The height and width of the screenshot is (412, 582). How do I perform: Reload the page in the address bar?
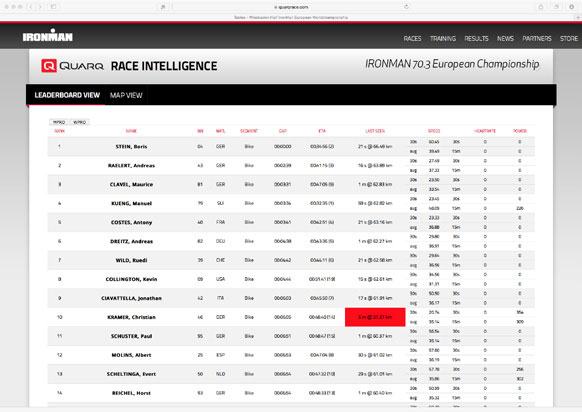coord(406,7)
